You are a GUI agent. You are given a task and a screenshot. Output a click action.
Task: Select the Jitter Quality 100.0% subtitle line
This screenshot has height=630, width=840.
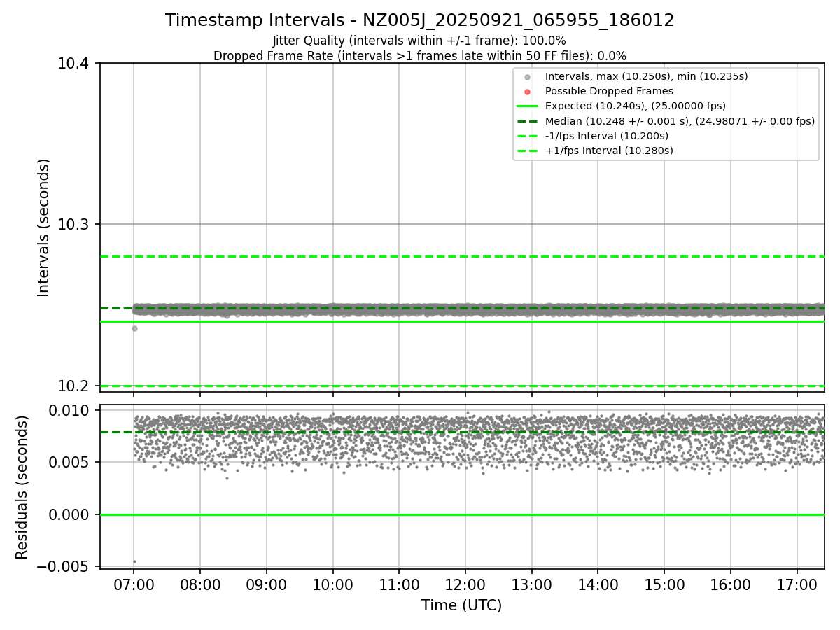[419, 41]
